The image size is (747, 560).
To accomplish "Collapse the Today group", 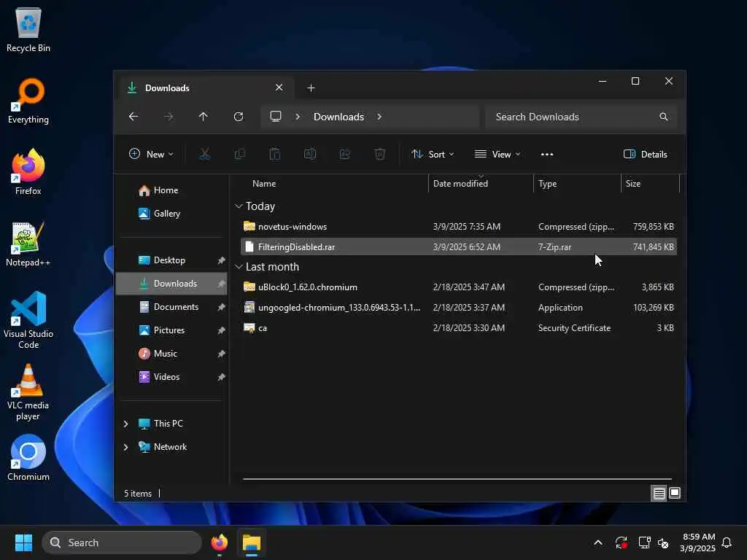I will 239,206.
